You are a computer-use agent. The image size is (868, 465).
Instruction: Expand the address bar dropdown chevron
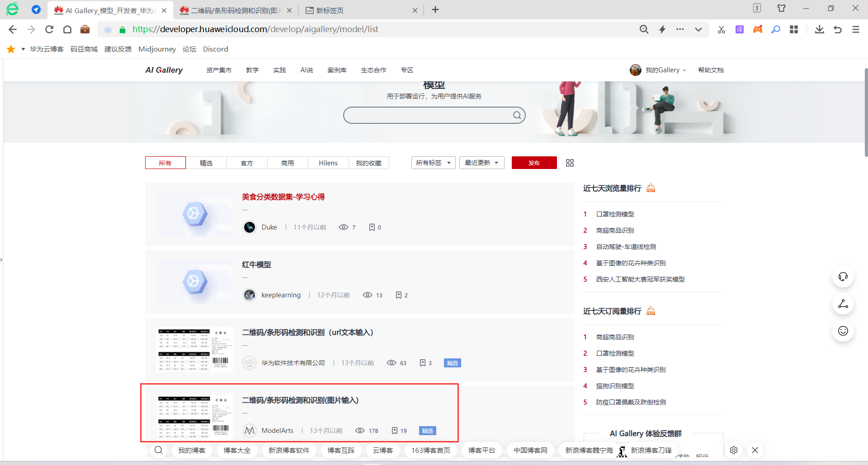(698, 29)
